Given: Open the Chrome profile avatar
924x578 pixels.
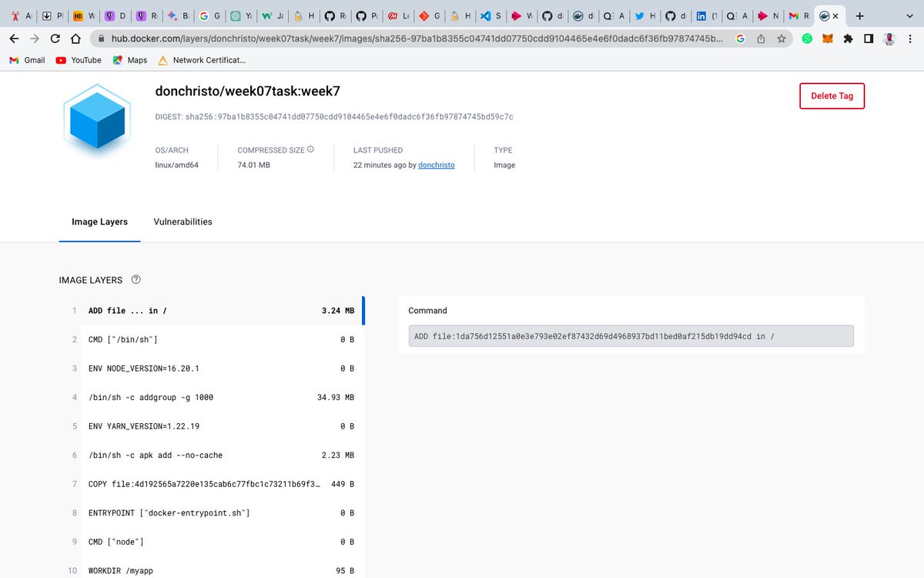Looking at the screenshot, I should pos(889,39).
